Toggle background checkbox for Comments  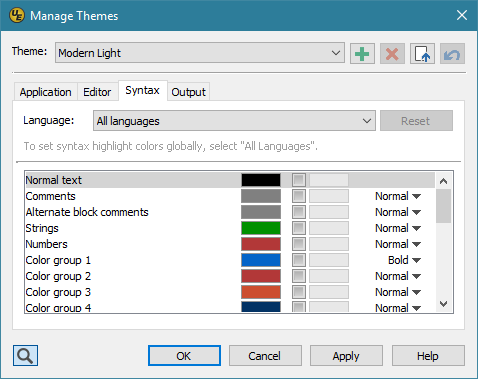click(299, 196)
